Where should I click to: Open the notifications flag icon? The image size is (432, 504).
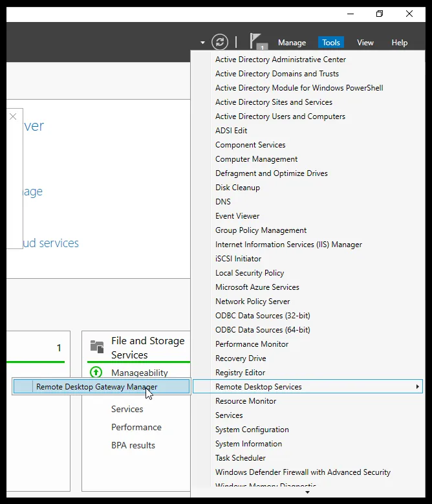[x=258, y=42]
